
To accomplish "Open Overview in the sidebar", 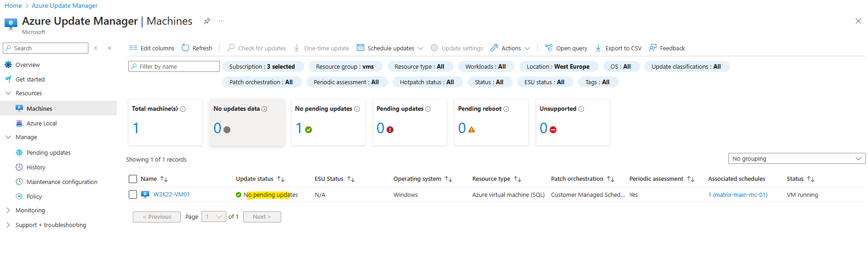I will [27, 65].
